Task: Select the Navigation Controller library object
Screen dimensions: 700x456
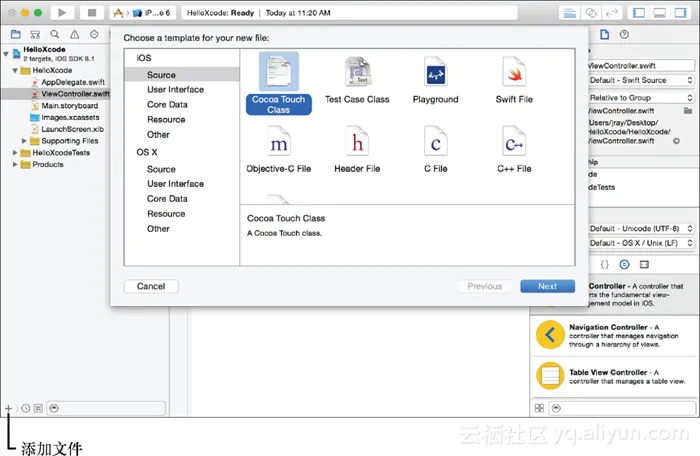Action: pos(614,335)
